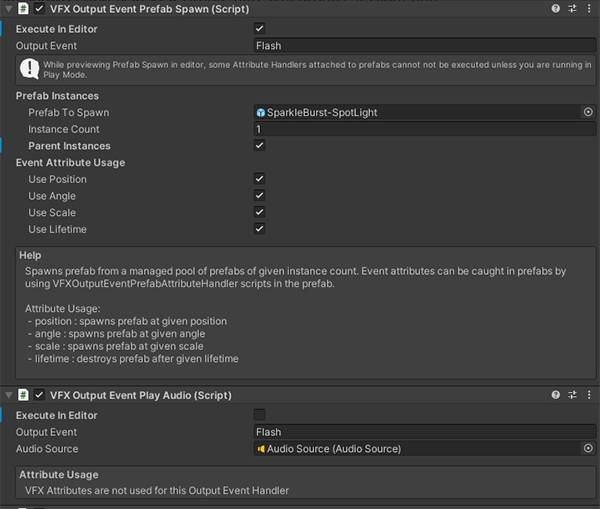Toggle the Use Angle checkbox
Image resolution: width=600 pixels, height=509 pixels.
coord(260,196)
